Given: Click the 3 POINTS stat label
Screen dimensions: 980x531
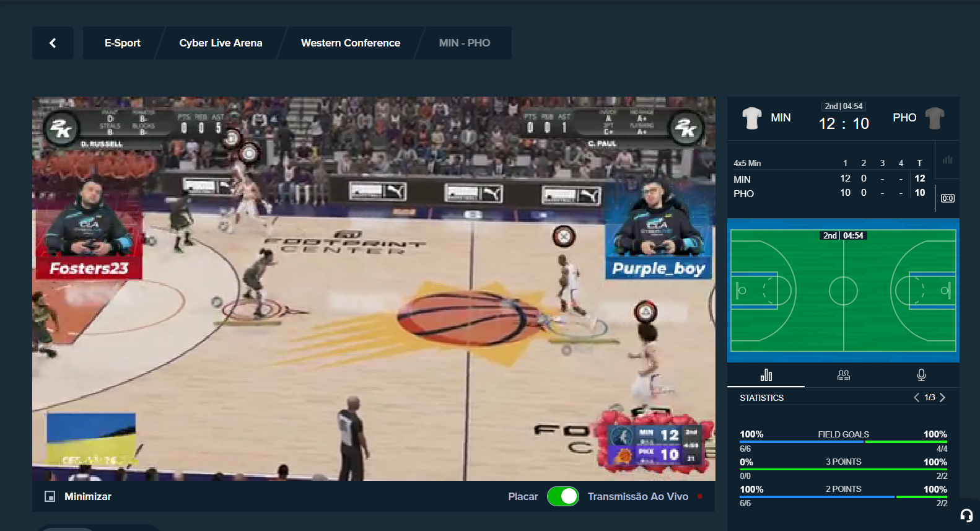Looking at the screenshot, I should [843, 462].
